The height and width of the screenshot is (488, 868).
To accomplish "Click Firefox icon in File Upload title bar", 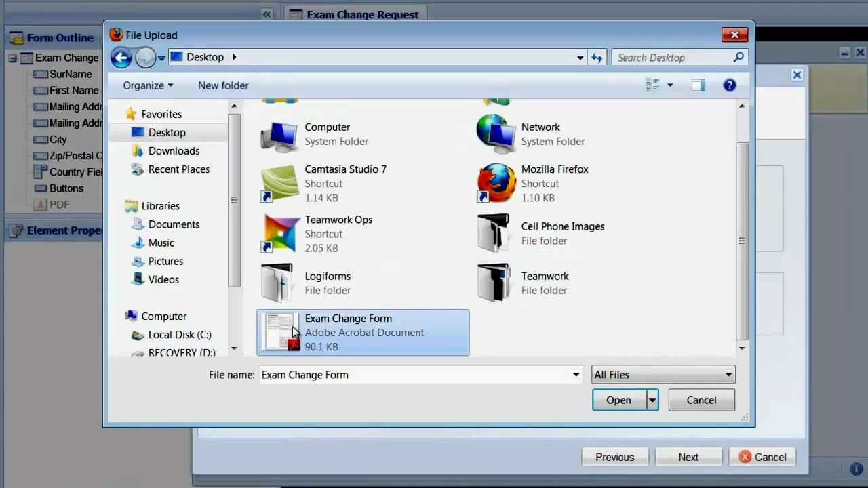I will click(117, 35).
